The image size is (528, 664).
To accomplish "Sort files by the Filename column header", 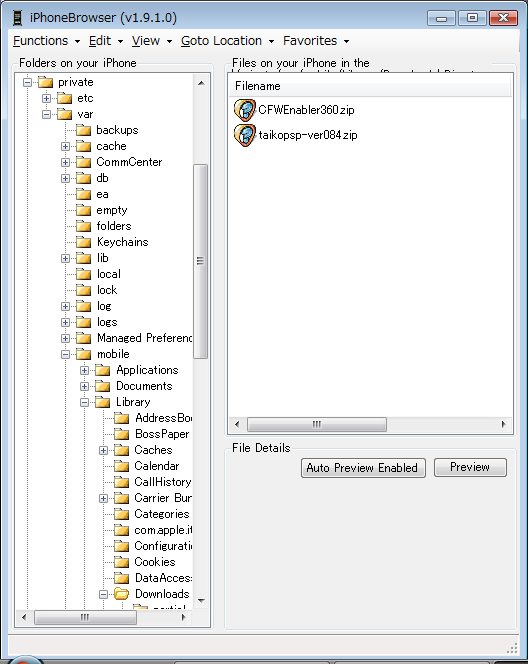I will tap(370, 86).
